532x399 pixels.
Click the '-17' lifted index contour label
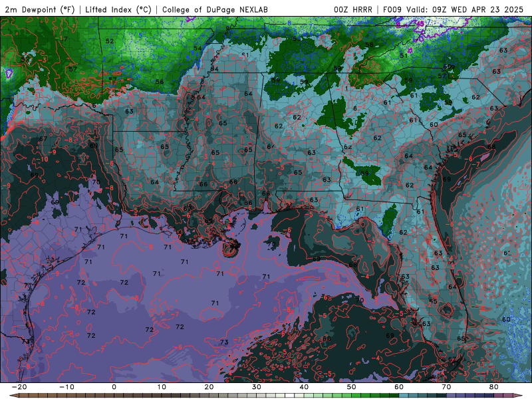62,39
